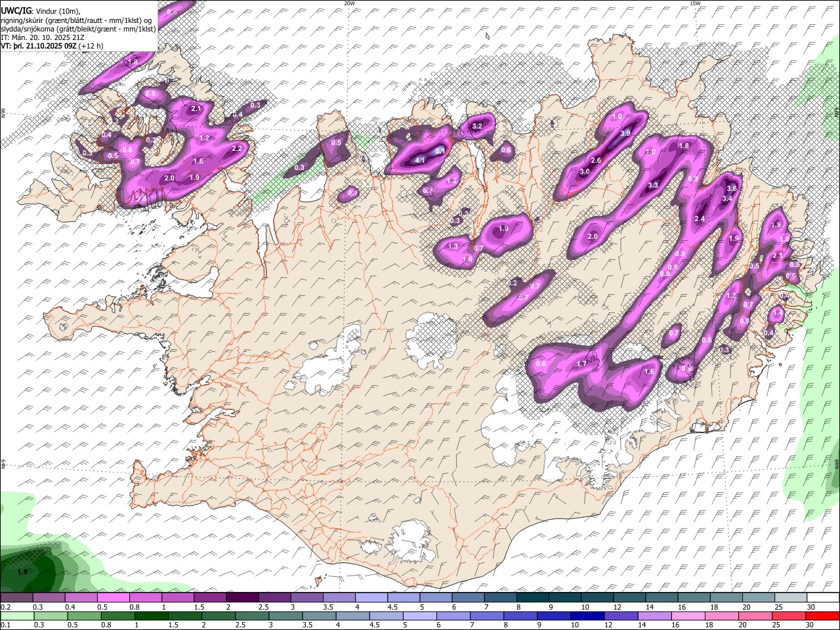Click the '15W' longitude label

click(x=695, y=3)
